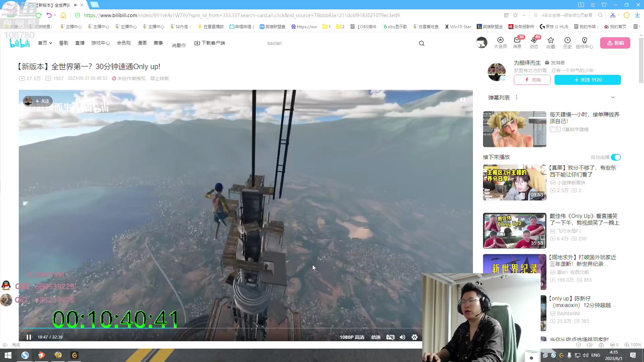644x362 pixels.
Task: Click the 投稿 upload button
Action: (615, 43)
